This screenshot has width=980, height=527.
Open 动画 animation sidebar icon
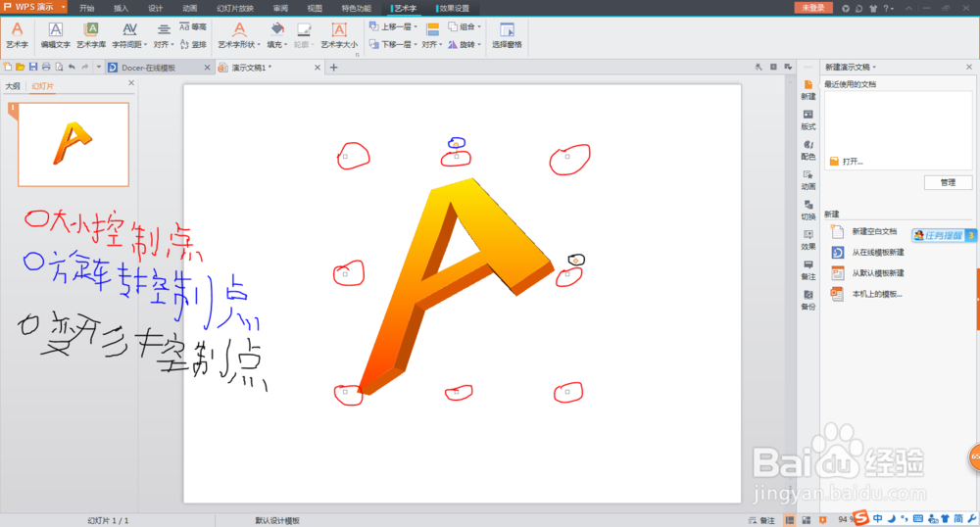(808, 180)
